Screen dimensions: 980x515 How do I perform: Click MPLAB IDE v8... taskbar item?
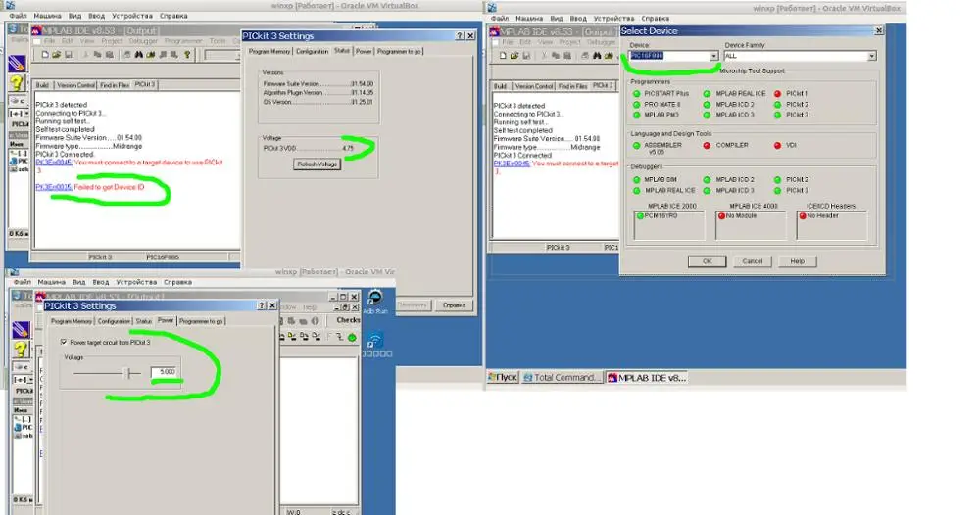click(647, 378)
